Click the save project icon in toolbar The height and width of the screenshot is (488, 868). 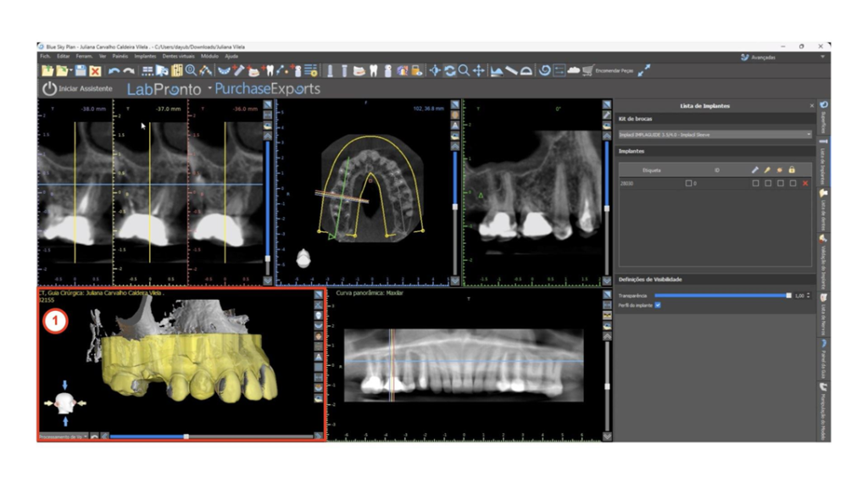[x=81, y=71]
